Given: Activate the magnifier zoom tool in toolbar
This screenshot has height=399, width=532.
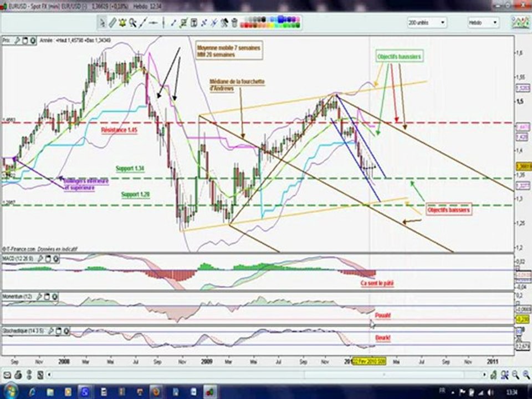Looking at the screenshot, I should (132, 23).
